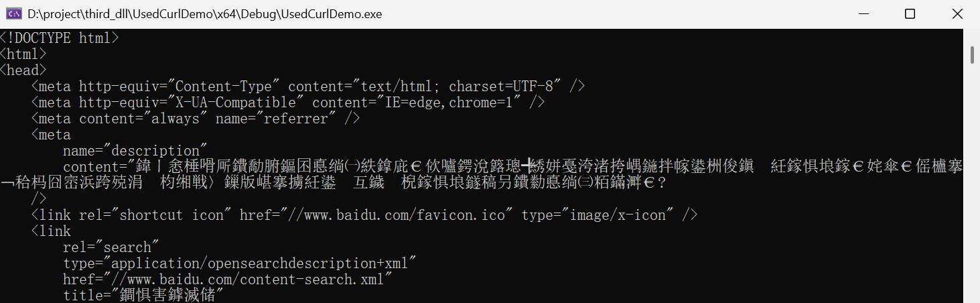The image size is (980, 303).
Task: Click the vertical scrollbar thumb
Action: point(972,54)
